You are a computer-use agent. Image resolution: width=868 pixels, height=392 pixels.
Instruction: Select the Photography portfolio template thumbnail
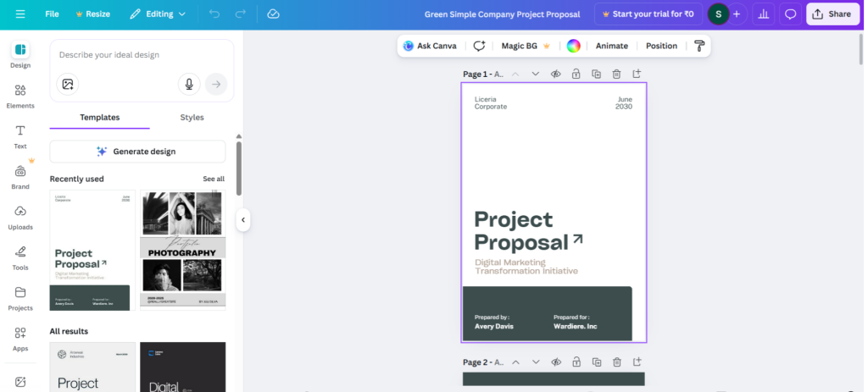click(x=183, y=250)
